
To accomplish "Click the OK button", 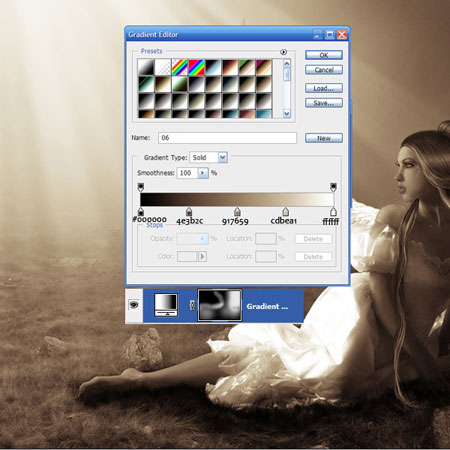I will coord(324,55).
